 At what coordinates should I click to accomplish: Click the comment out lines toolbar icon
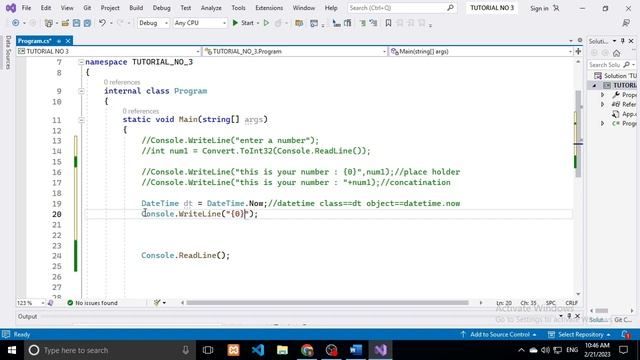point(362,23)
